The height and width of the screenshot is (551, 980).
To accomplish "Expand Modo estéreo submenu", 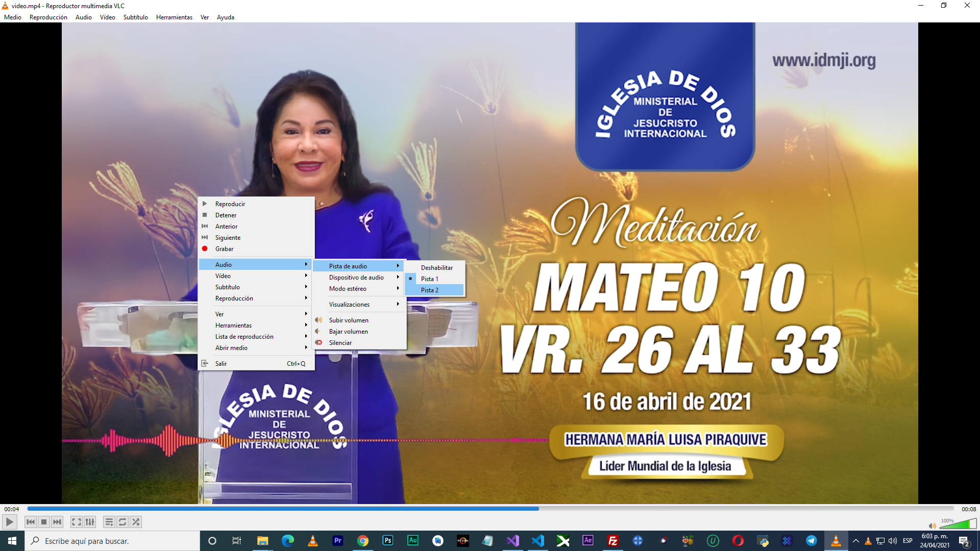I will [348, 289].
